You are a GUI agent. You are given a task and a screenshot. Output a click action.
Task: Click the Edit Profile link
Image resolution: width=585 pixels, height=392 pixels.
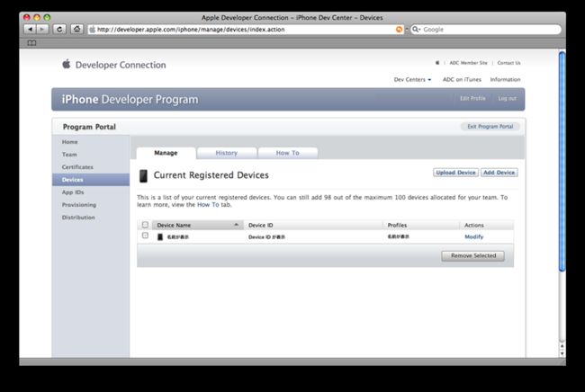click(x=472, y=98)
